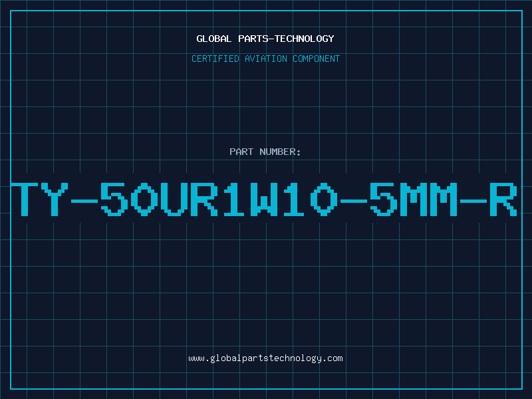
Task: Open the www.globalpartstechnology.com link
Action: 265,358
